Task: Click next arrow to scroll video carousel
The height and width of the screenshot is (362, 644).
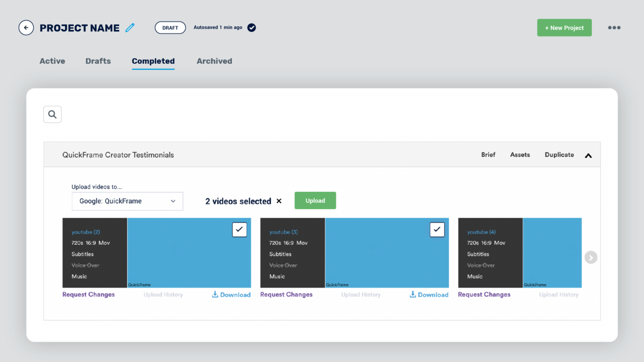Action: pos(591,258)
